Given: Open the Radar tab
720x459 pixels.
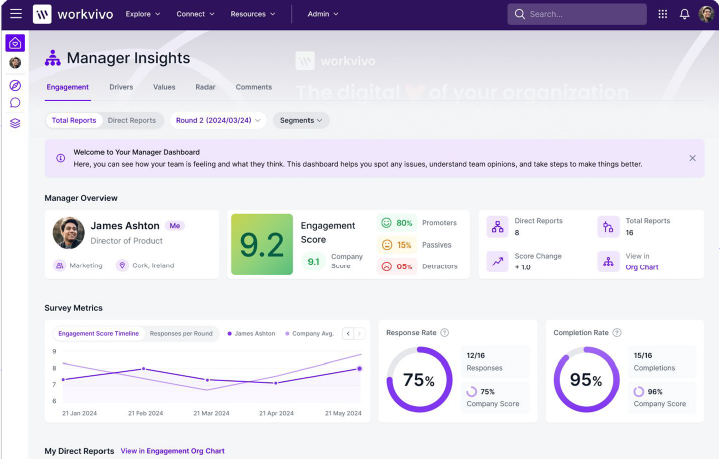Looking at the screenshot, I should 205,87.
